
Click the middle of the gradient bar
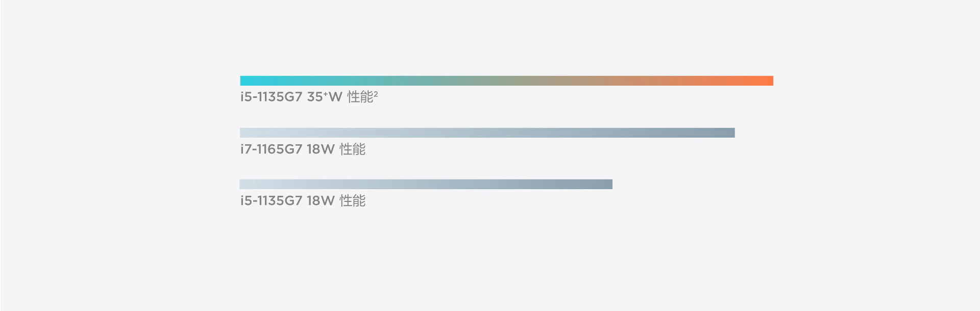(x=507, y=81)
